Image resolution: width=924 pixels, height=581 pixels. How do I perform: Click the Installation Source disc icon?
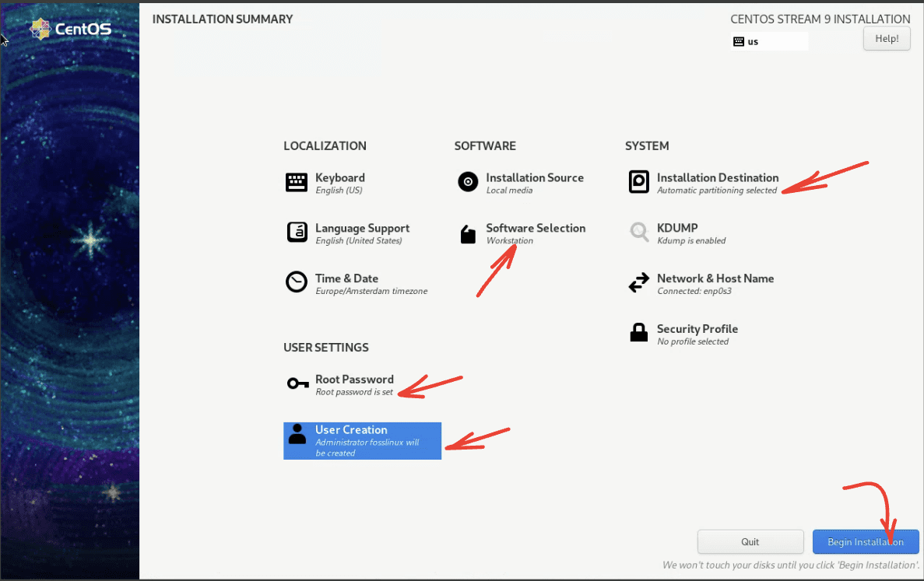point(468,182)
